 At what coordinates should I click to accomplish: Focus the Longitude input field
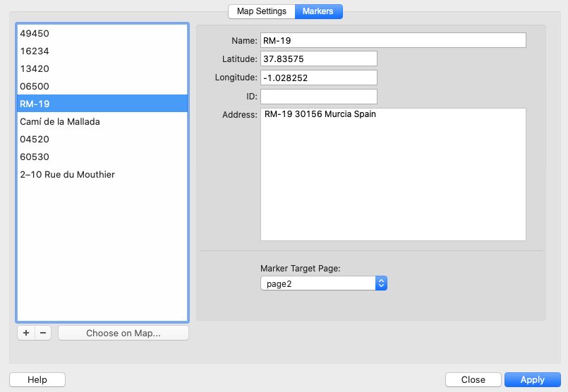[x=318, y=77]
